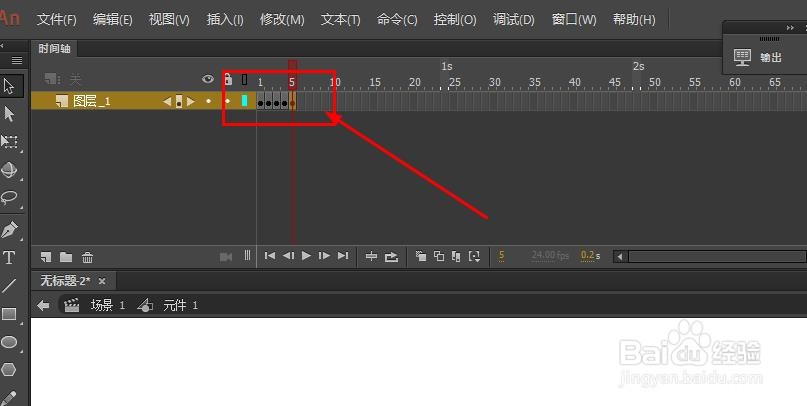Screen dimensions: 807x406
Task: Click current frame number 5 field
Action: 501,256
